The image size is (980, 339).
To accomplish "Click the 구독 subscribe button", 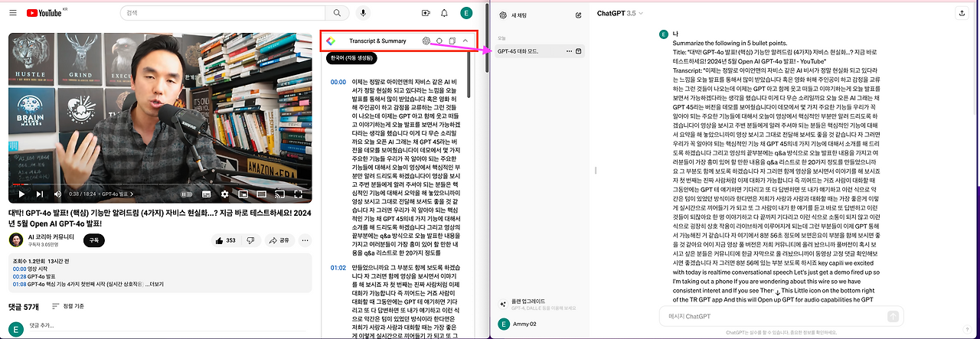I will 96,240.
